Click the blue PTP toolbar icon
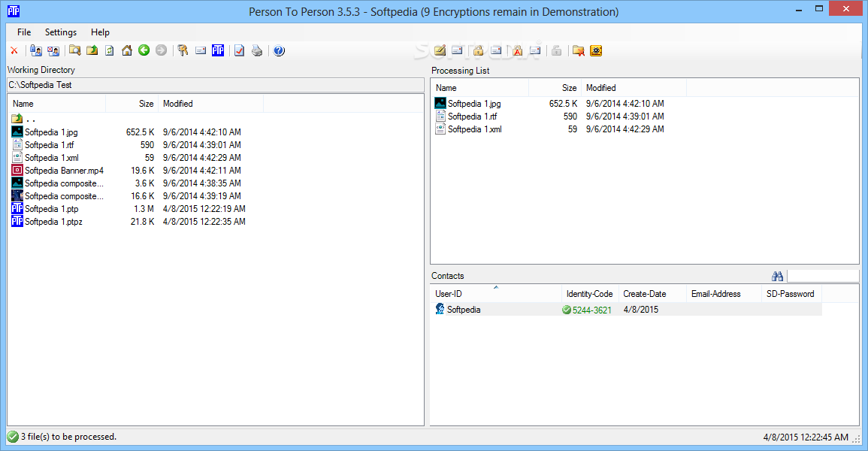 [218, 51]
